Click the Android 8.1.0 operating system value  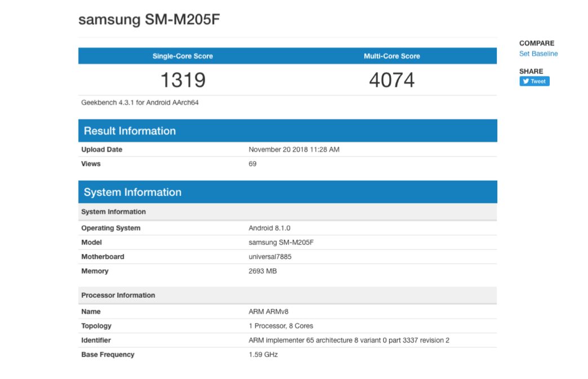click(269, 228)
